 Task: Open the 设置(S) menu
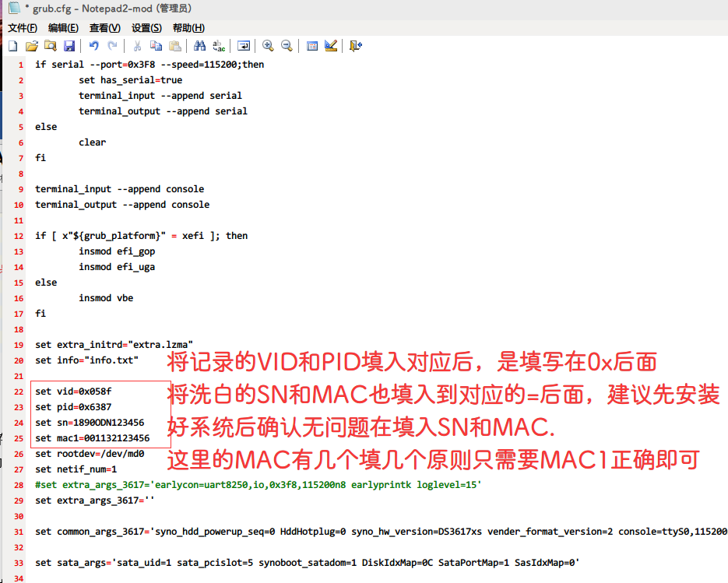(146, 28)
